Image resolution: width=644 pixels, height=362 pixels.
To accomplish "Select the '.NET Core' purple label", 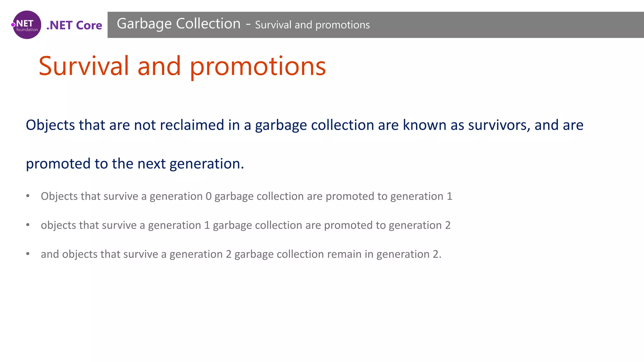I will coord(74,25).
